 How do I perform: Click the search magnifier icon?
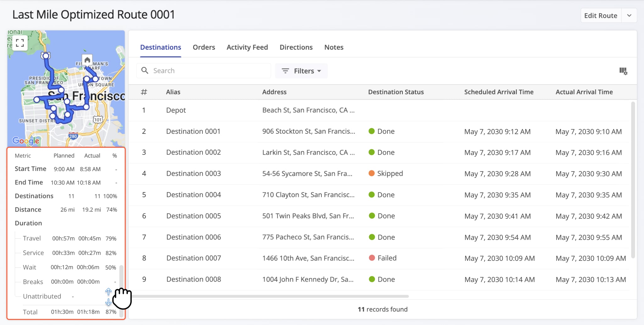[x=145, y=70]
